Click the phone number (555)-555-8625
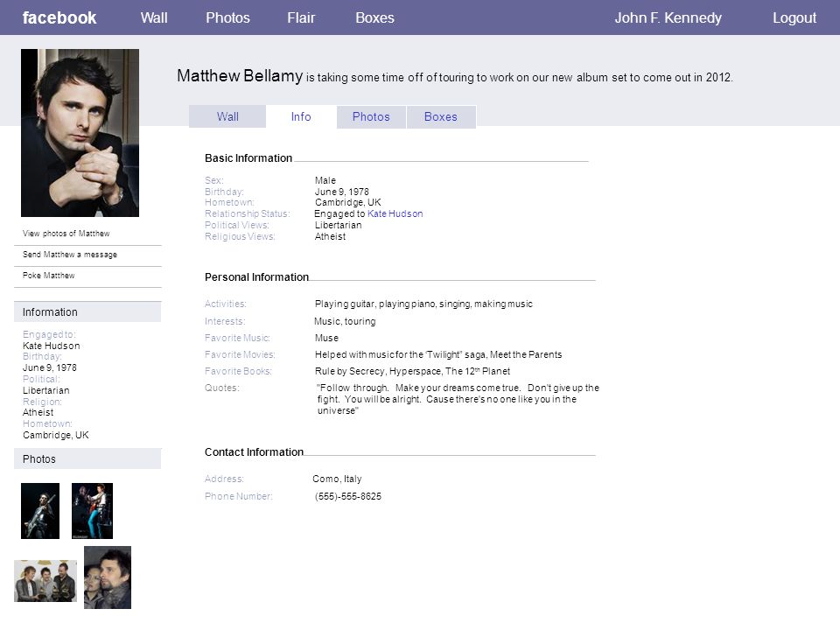The height and width of the screenshot is (630, 840). point(348,497)
